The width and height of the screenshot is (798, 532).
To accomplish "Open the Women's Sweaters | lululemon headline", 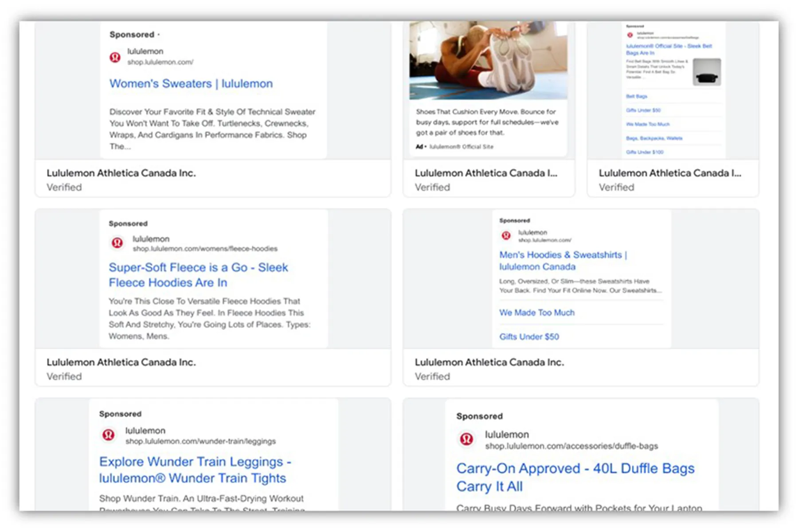I will pyautogui.click(x=191, y=84).
